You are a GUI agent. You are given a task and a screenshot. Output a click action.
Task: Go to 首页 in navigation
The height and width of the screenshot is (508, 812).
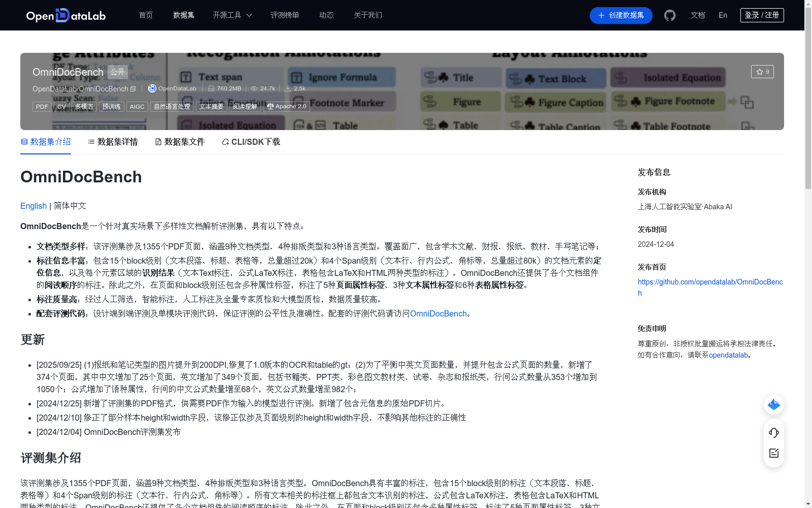pos(146,15)
